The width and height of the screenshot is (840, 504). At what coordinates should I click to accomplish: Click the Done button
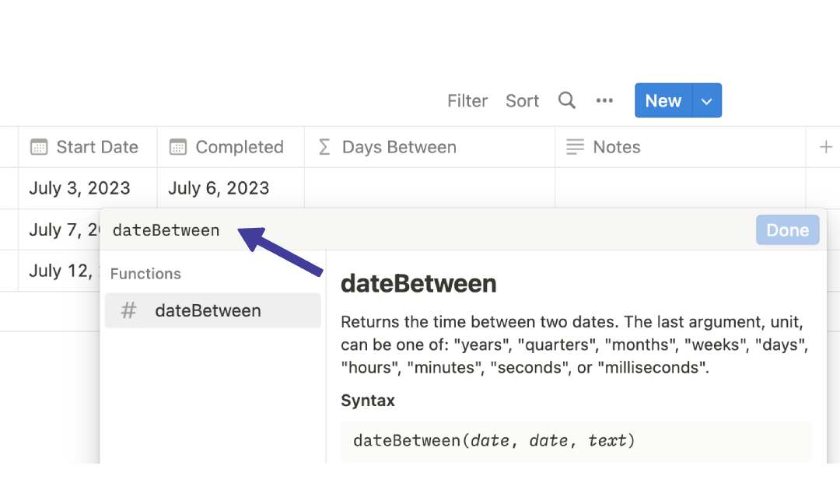coord(787,230)
